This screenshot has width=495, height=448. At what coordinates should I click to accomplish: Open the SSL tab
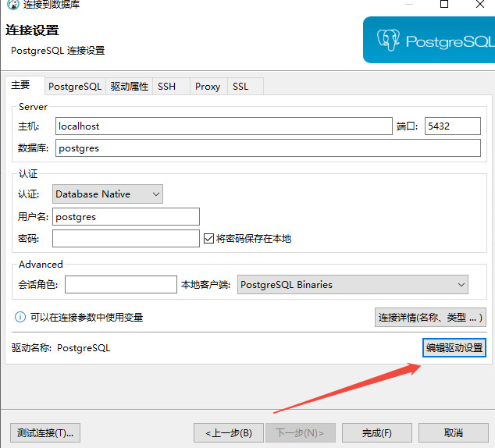tap(245, 86)
